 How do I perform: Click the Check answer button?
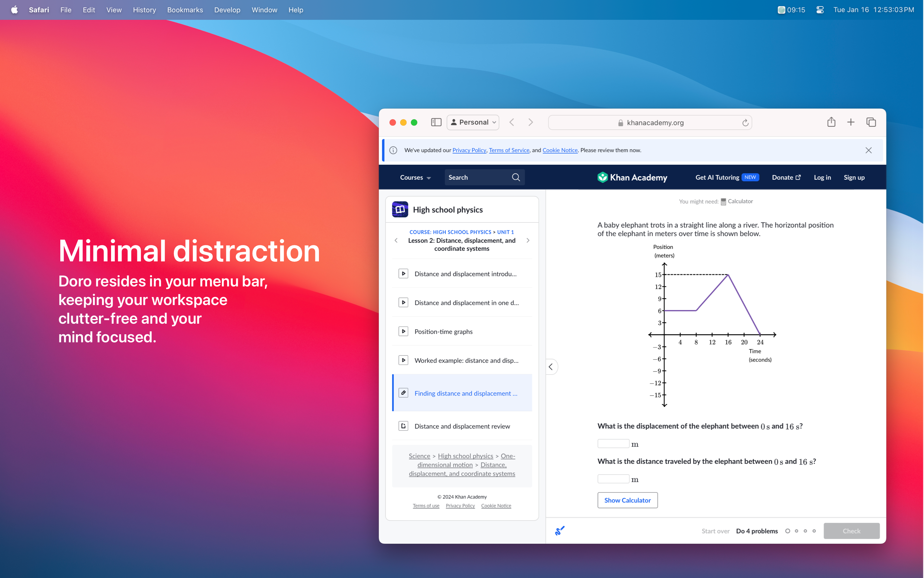851,530
